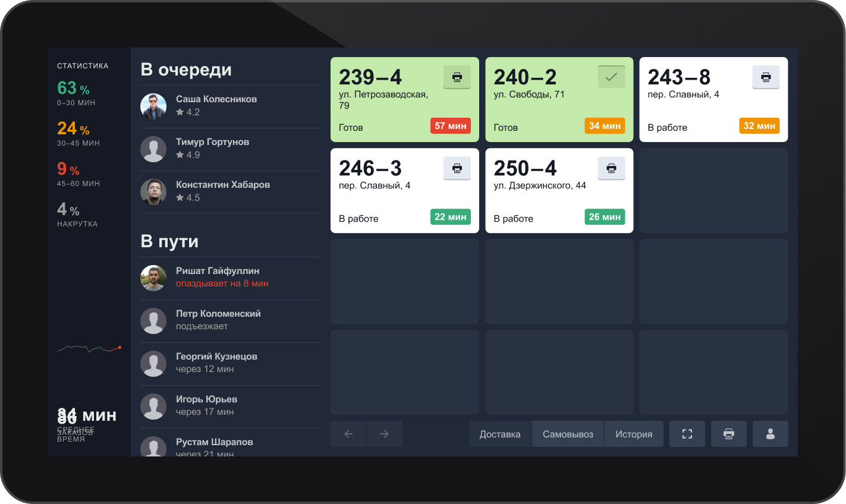The height and width of the screenshot is (504, 846).
Task: Print receipt for order 246–3
Action: coord(457,168)
